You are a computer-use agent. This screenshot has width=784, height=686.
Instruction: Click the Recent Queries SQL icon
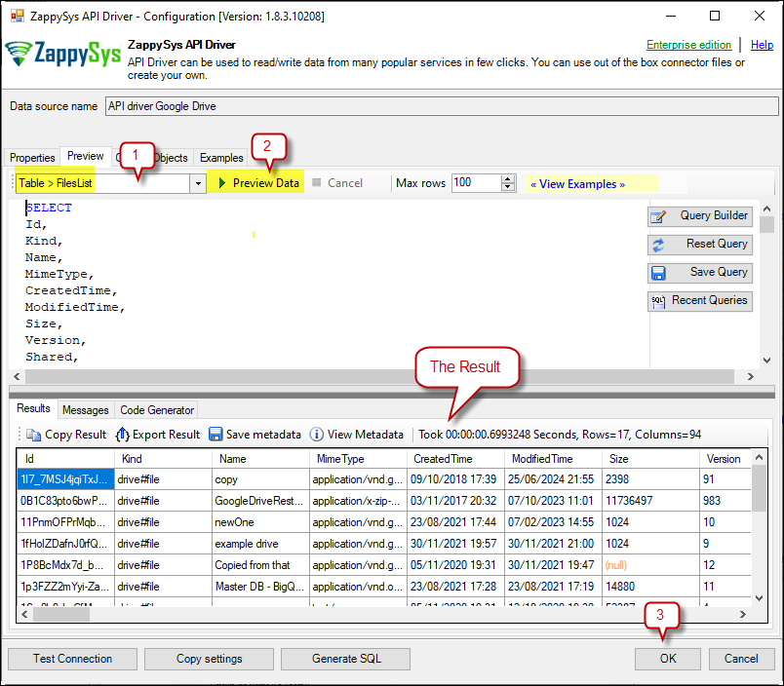point(658,301)
